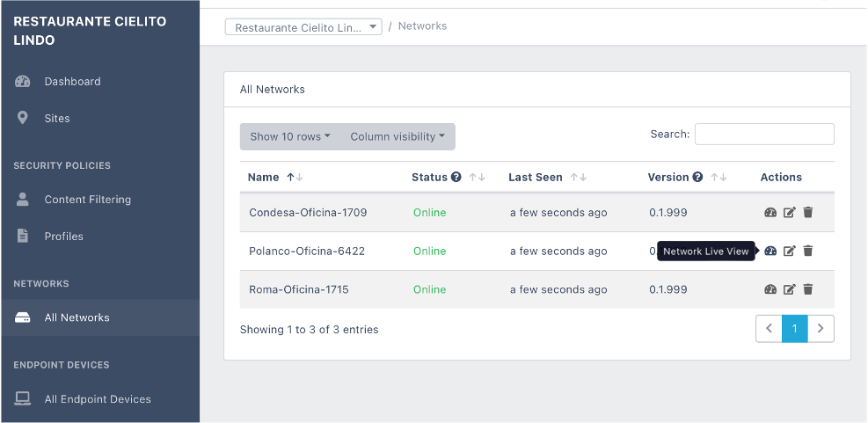Click the All Networks panel heading
868x423 pixels.
pyautogui.click(x=273, y=89)
